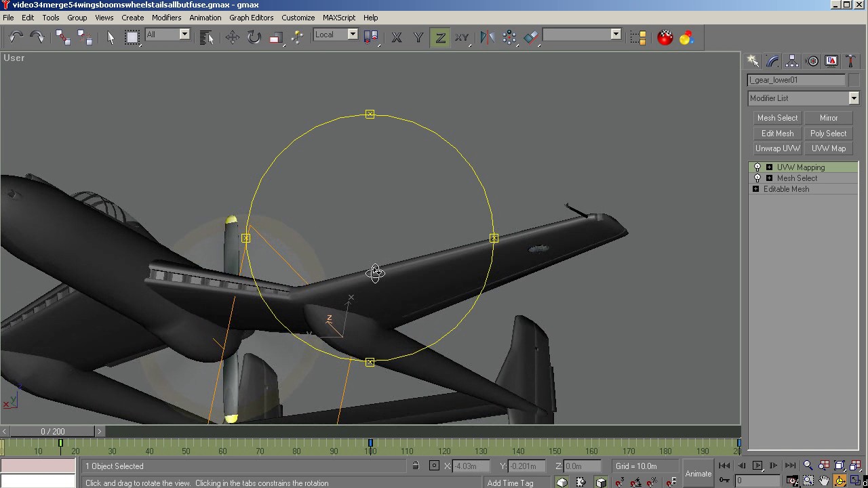The width and height of the screenshot is (868, 488).
Task: Open the MAXScript menu
Action: pyautogui.click(x=339, y=18)
